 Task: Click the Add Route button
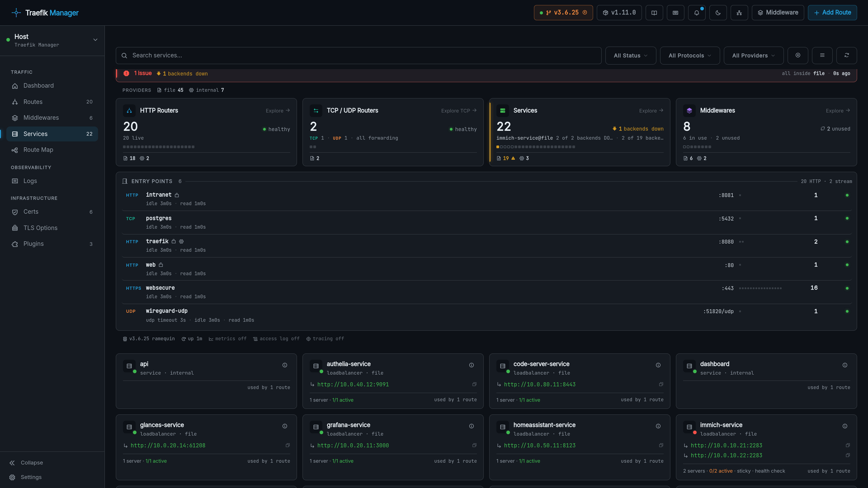coord(832,13)
